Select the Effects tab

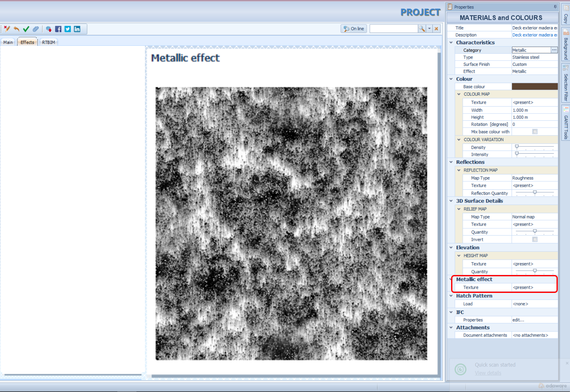[27, 42]
